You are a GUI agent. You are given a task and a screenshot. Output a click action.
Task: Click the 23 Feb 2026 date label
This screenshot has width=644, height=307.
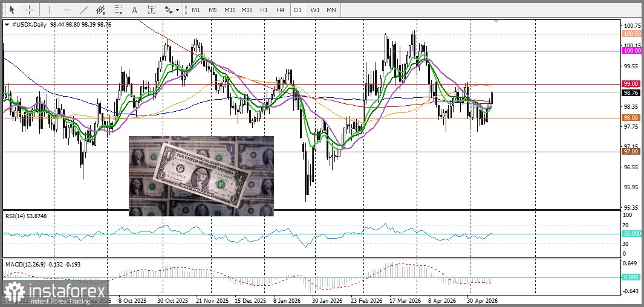[x=366, y=301]
